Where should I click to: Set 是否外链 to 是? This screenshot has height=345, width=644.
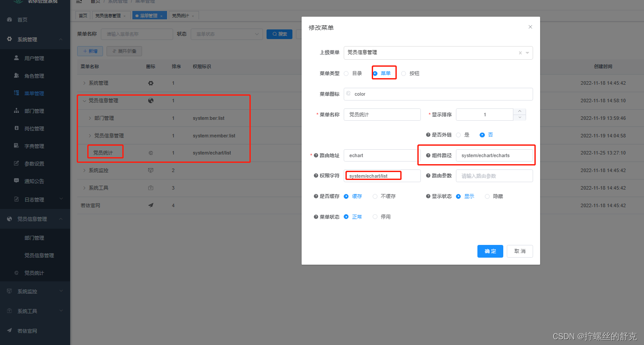tap(459, 135)
